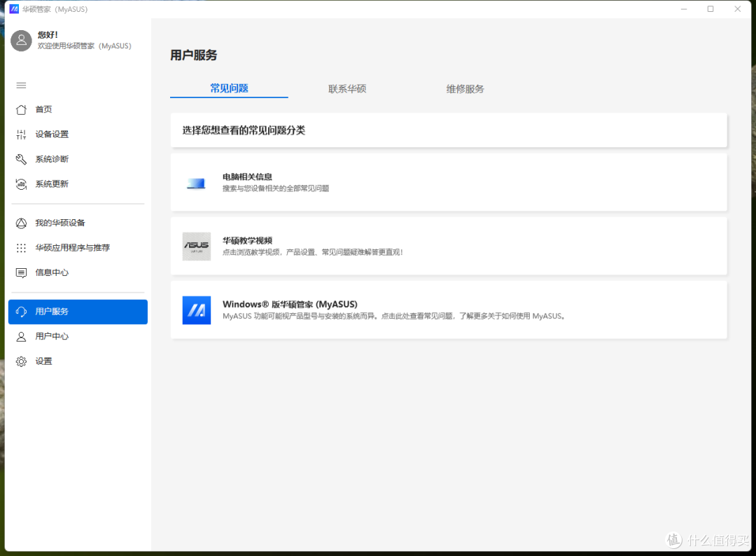Image resolution: width=756 pixels, height=556 pixels.
Task: Click the headset icon for 用户服务
Action: point(21,312)
